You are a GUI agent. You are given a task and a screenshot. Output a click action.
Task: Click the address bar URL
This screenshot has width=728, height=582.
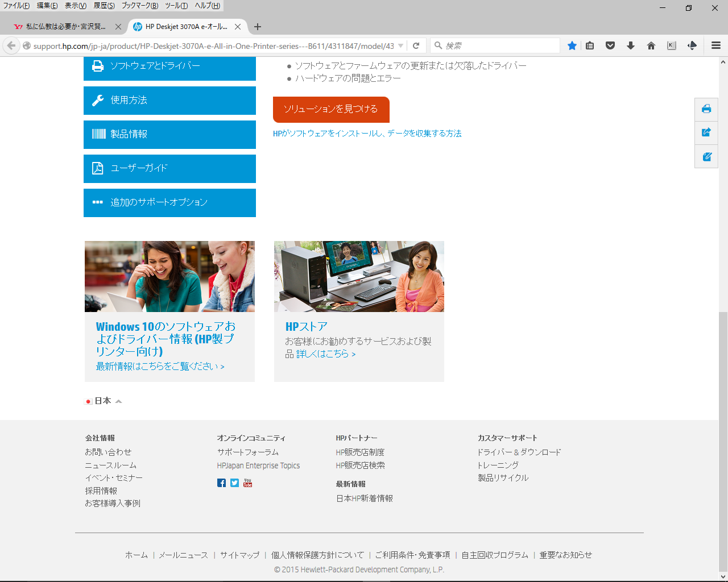pos(213,46)
